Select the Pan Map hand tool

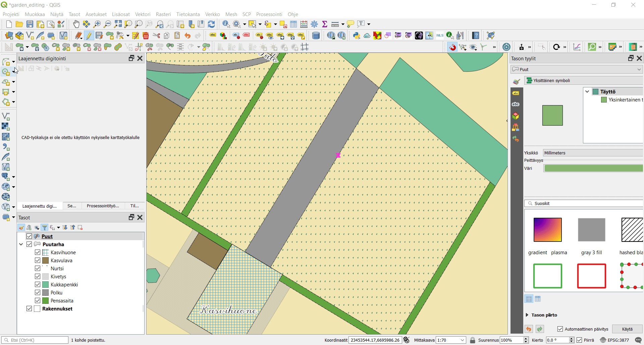click(76, 24)
